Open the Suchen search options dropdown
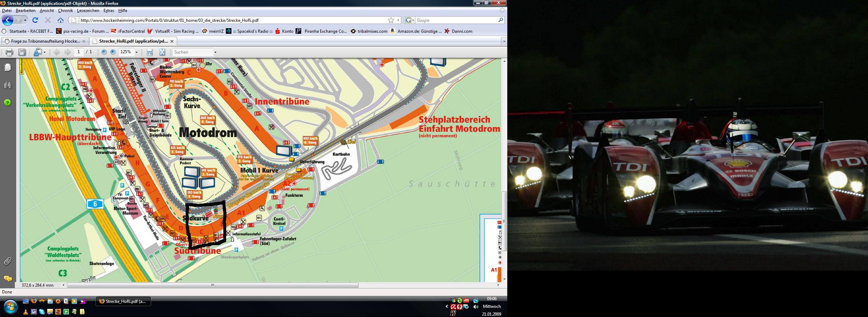This screenshot has width=868, height=317. click(x=215, y=52)
